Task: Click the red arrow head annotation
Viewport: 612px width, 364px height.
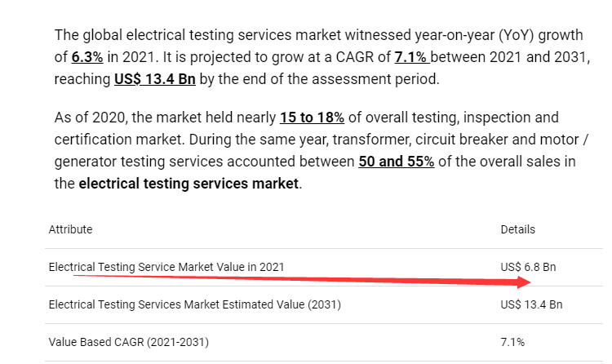Action: (524, 282)
